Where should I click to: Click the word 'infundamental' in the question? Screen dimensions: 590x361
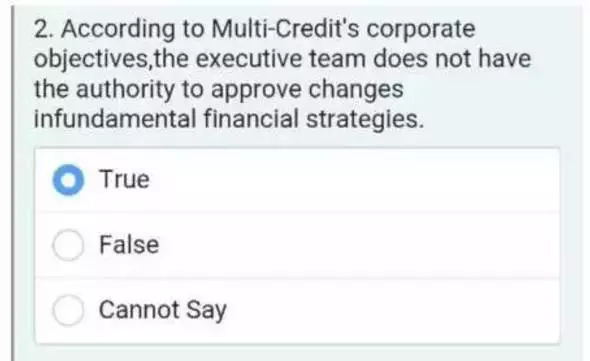click(x=115, y=119)
